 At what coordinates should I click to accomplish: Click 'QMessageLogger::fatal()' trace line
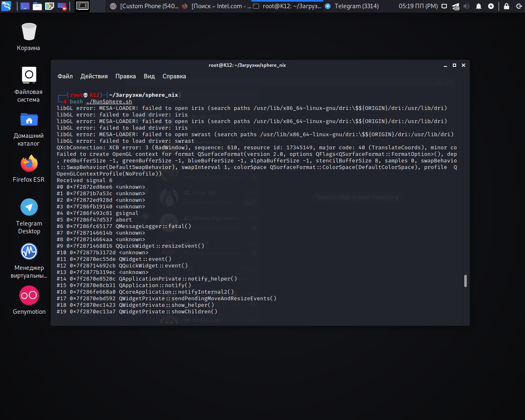click(124, 226)
